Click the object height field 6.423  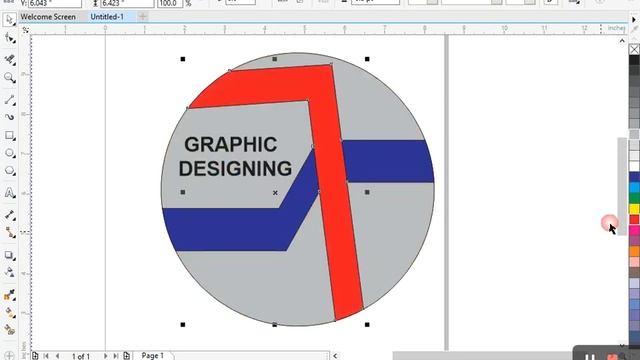tap(127, 3)
